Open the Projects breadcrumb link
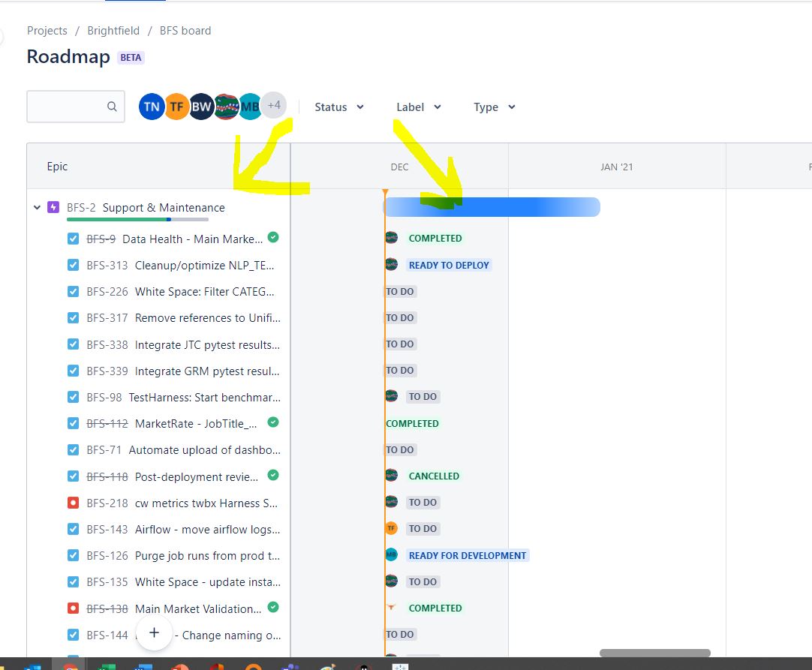This screenshot has width=812, height=670. coord(47,30)
